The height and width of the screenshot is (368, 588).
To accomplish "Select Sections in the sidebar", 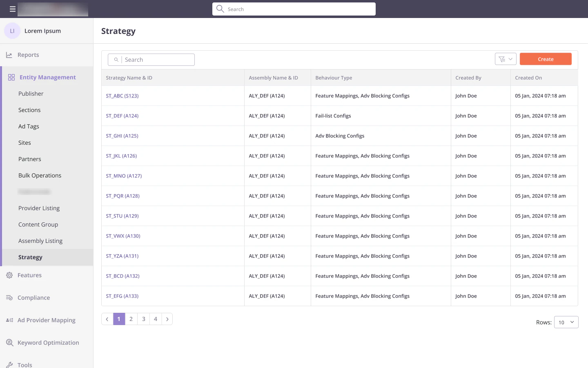I will pos(29,110).
